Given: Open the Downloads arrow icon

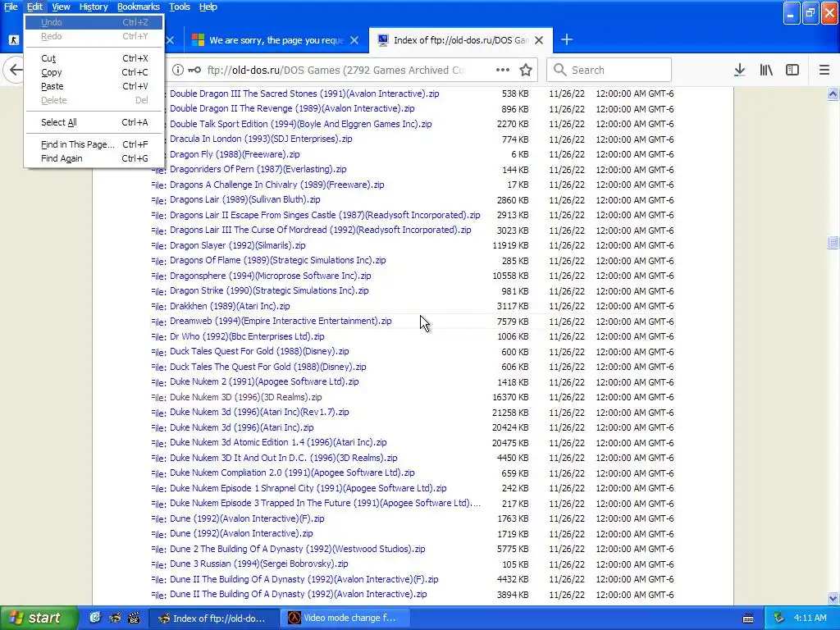Looking at the screenshot, I should point(740,71).
